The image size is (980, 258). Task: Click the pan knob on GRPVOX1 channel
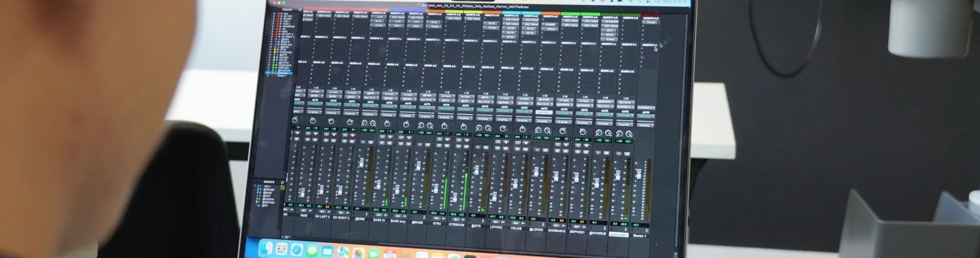(x=583, y=132)
